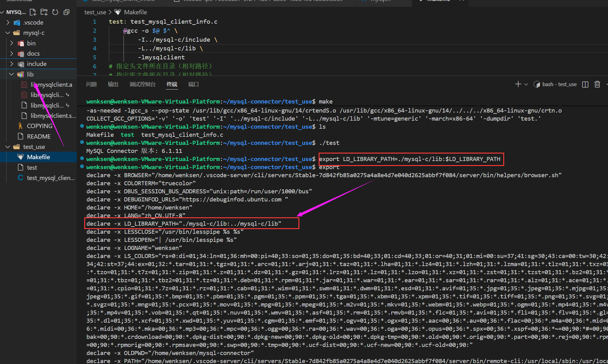Collapse the mysql-c folder
The height and width of the screenshot is (364, 608).
34,33
